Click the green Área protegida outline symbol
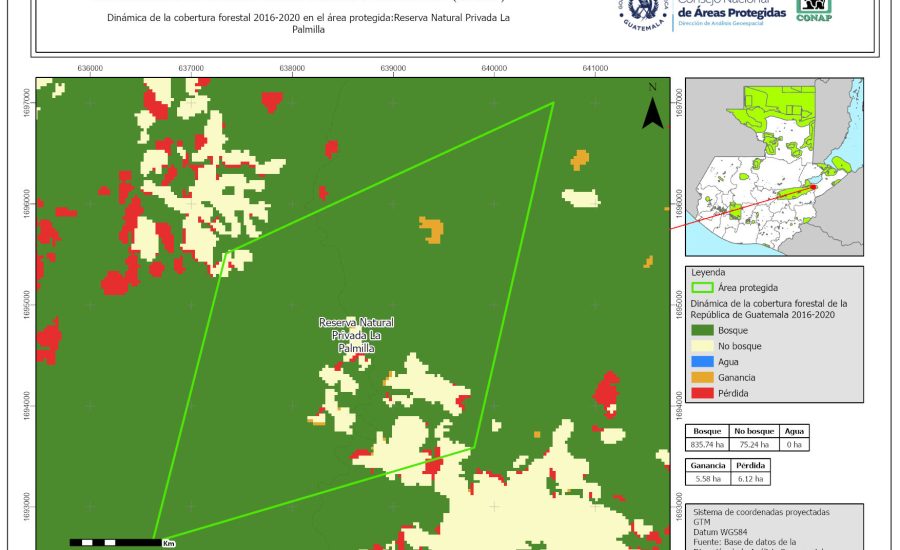900x550 pixels. pyautogui.click(x=704, y=287)
